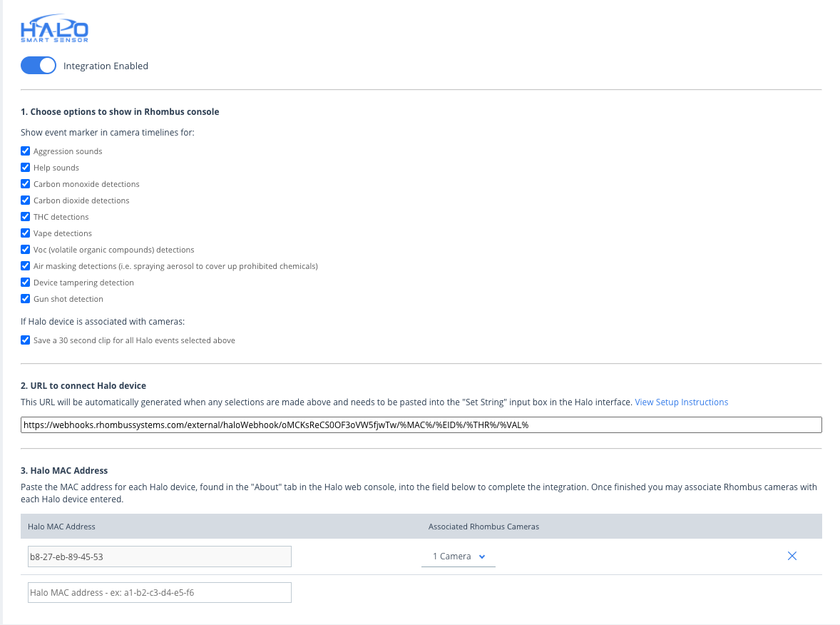Disable the Integration Enabled toggle
Viewport: 840px width, 625px height.
click(39, 66)
